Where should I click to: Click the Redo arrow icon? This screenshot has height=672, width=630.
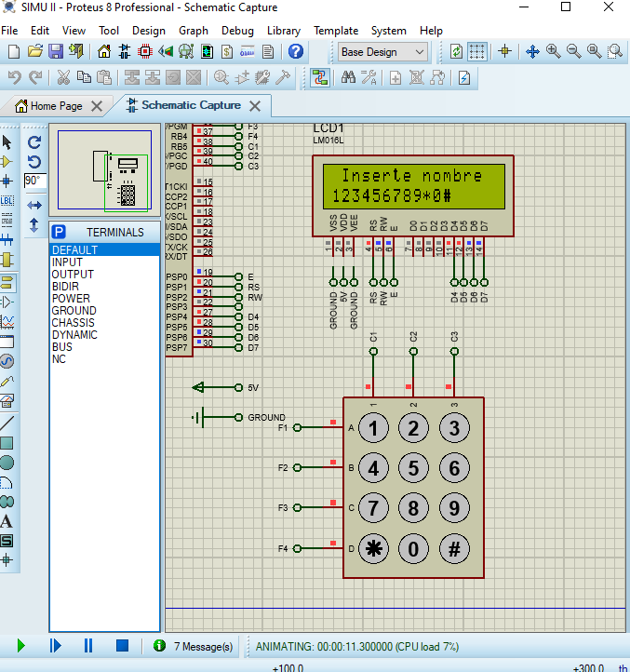tap(35, 78)
